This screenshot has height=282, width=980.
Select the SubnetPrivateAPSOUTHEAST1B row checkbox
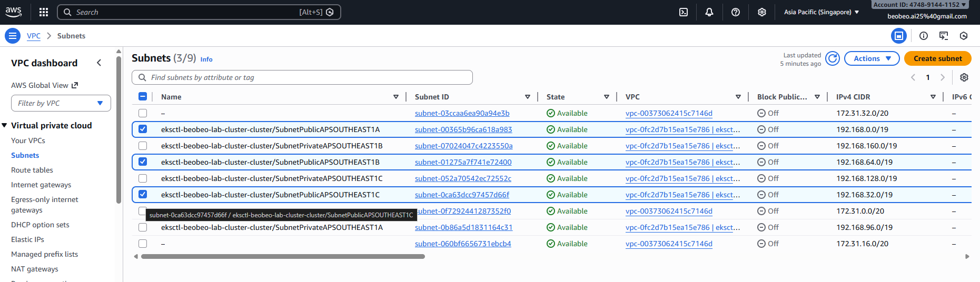[x=143, y=146]
